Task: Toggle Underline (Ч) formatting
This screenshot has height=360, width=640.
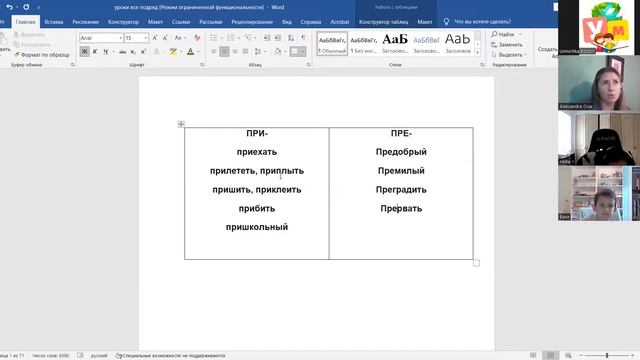Action: 105,52
